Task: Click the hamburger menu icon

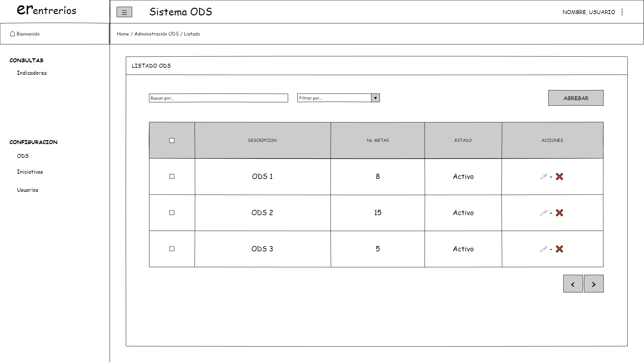Action: click(124, 12)
